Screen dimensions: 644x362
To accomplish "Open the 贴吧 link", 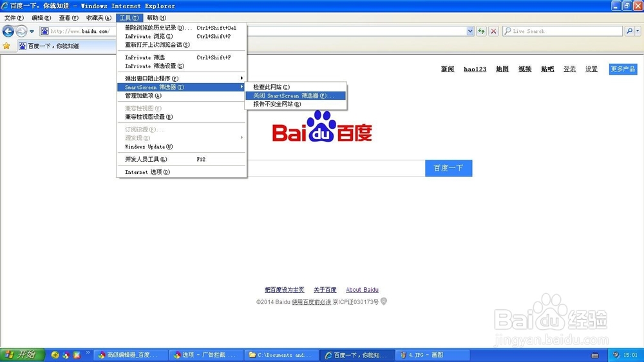I will coord(547,69).
